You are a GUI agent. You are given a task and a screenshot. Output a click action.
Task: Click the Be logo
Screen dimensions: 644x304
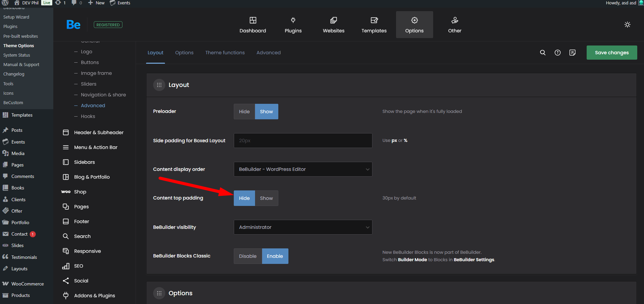tap(73, 25)
